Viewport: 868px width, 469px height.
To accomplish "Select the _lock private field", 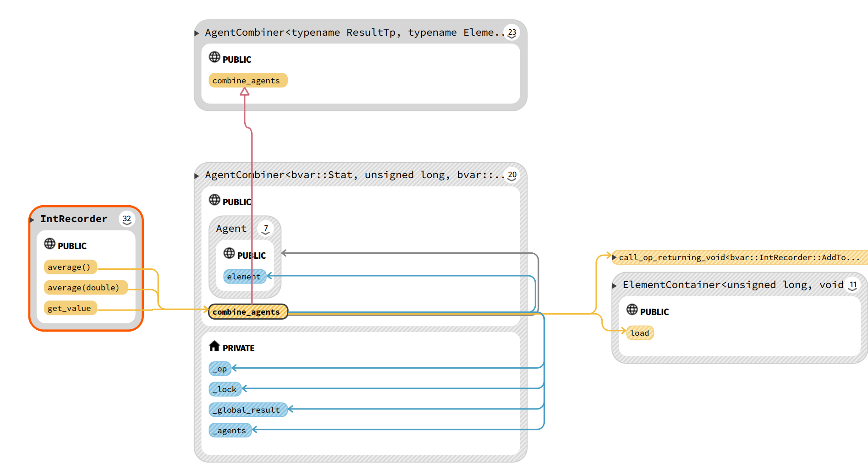I will [x=225, y=389].
